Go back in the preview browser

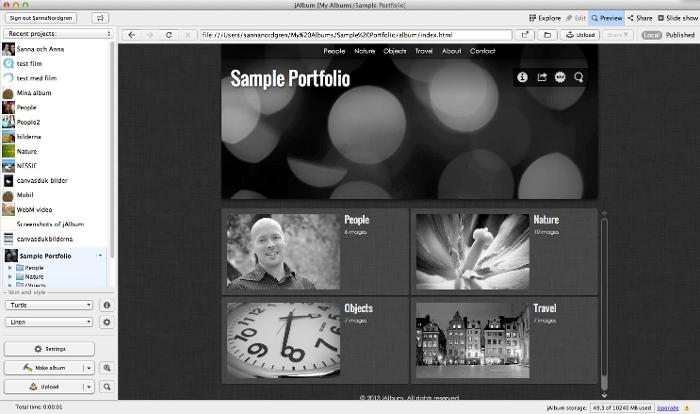(x=131, y=35)
